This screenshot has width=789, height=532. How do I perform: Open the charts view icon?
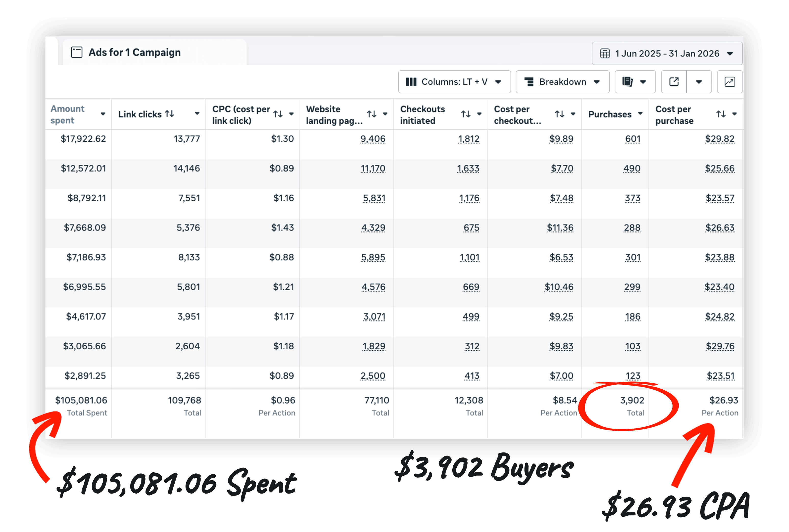pyautogui.click(x=730, y=82)
